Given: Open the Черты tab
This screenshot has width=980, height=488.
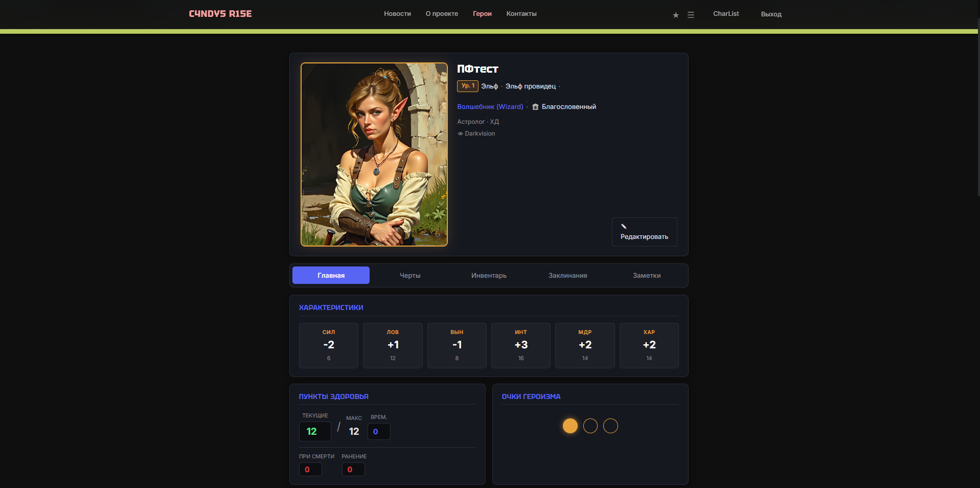Looking at the screenshot, I should pos(410,275).
